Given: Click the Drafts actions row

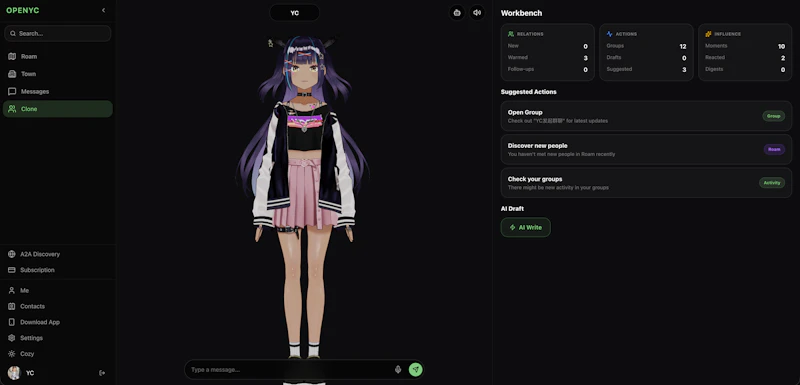Looking at the screenshot, I should [646, 58].
